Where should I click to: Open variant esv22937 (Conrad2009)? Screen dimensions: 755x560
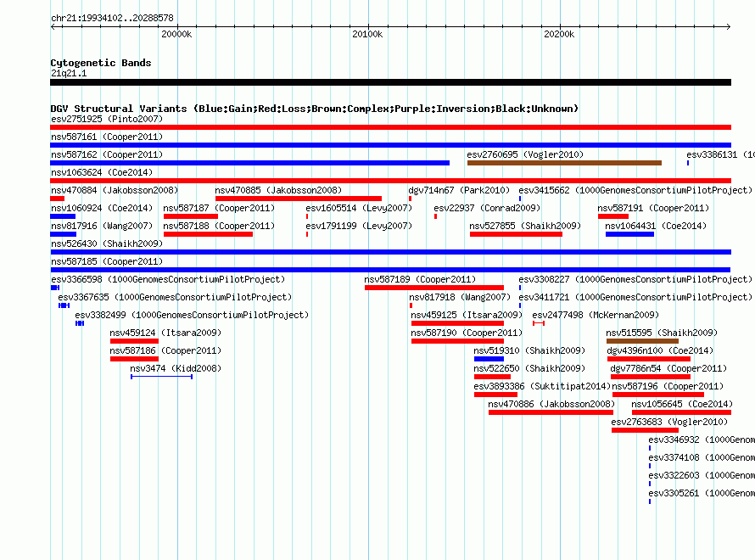point(487,208)
